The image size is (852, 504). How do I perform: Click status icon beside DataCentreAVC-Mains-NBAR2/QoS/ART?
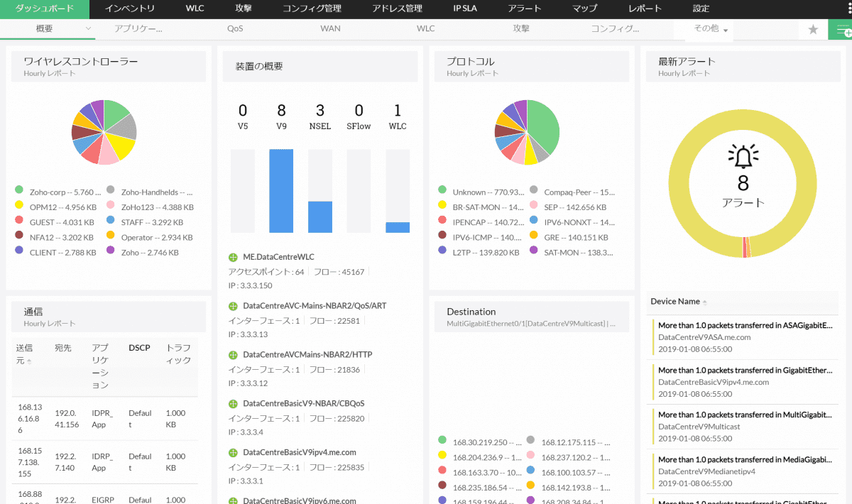click(x=233, y=306)
